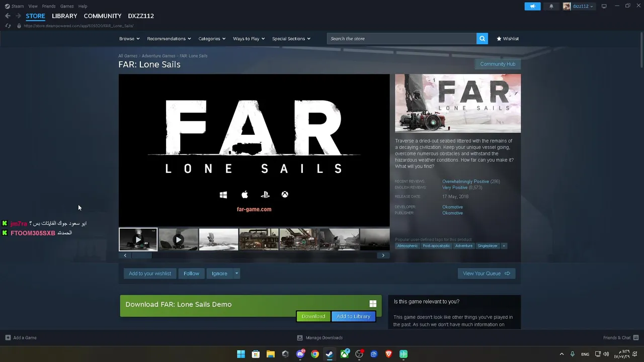Open the Xbox app from taskbar
Screen dimensions: 644x362
pyautogui.click(x=345, y=354)
